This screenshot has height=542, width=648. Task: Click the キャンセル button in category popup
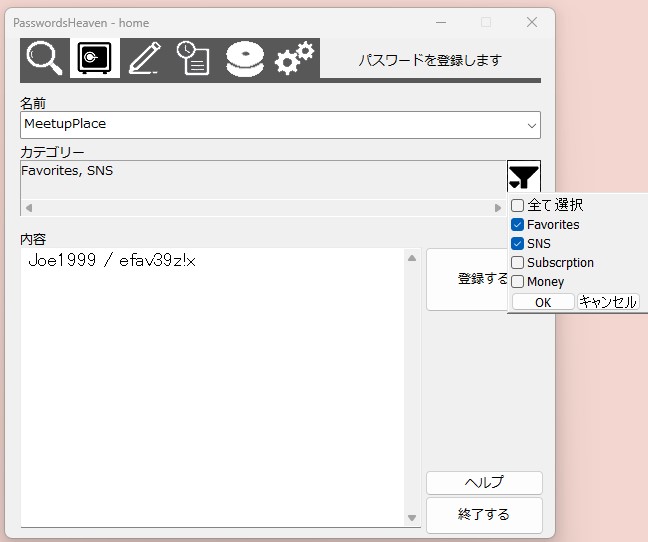tap(608, 302)
